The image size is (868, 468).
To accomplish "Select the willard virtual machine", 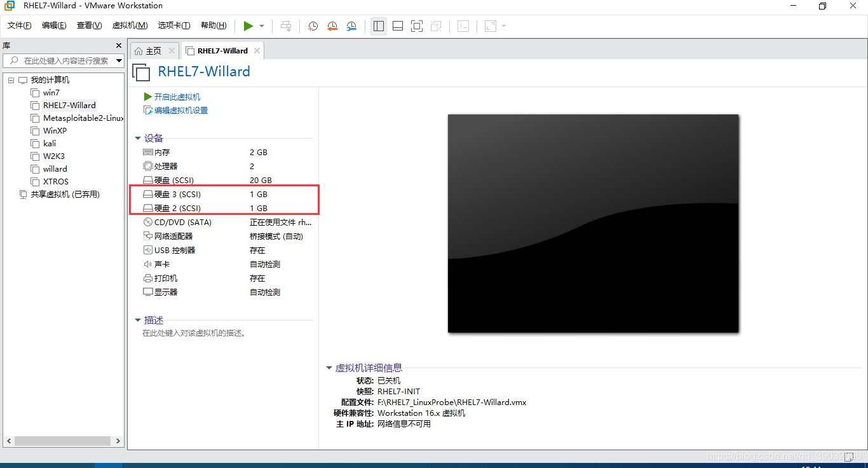I will coord(55,169).
